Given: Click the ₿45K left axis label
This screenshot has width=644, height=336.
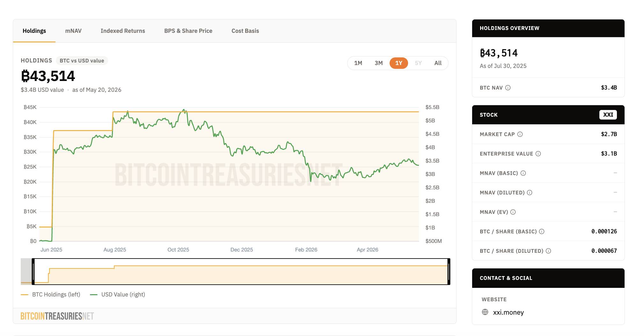Looking at the screenshot, I should tap(30, 107).
